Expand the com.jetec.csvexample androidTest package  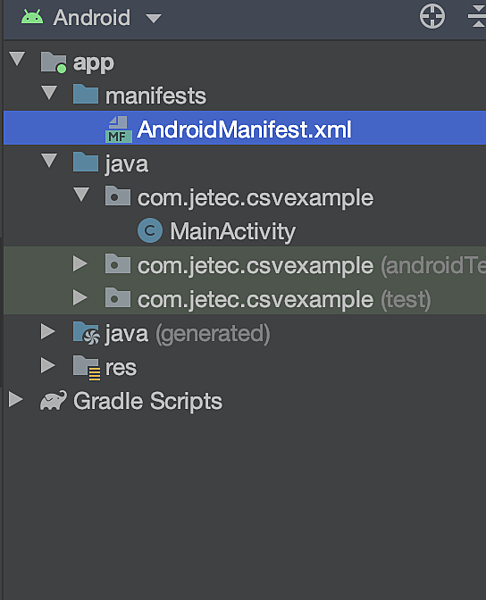click(80, 264)
